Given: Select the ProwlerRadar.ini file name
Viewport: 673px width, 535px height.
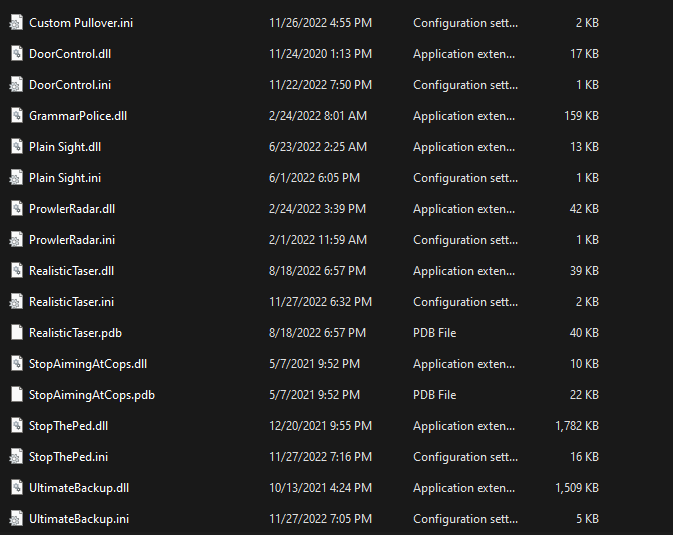Looking at the screenshot, I should click(x=72, y=240).
